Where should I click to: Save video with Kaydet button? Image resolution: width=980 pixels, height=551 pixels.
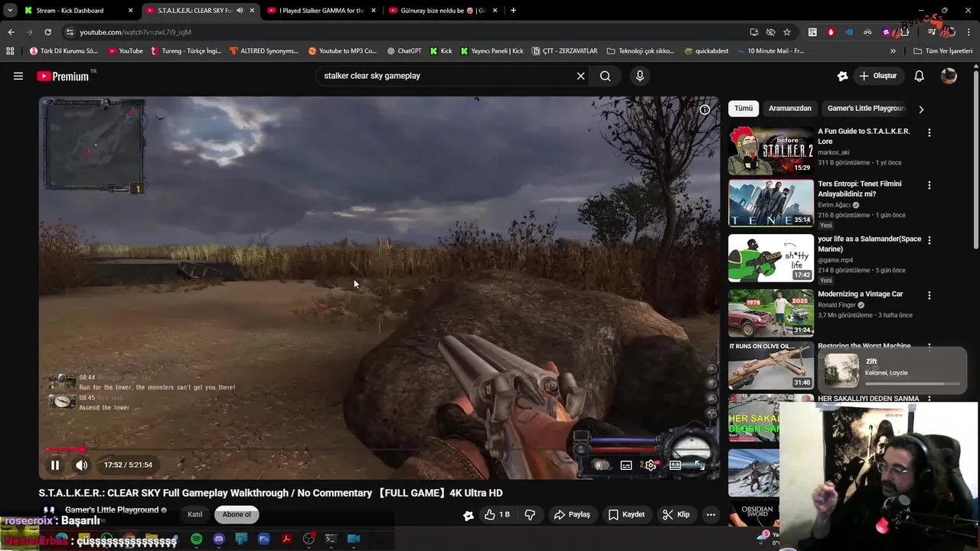[626, 515]
